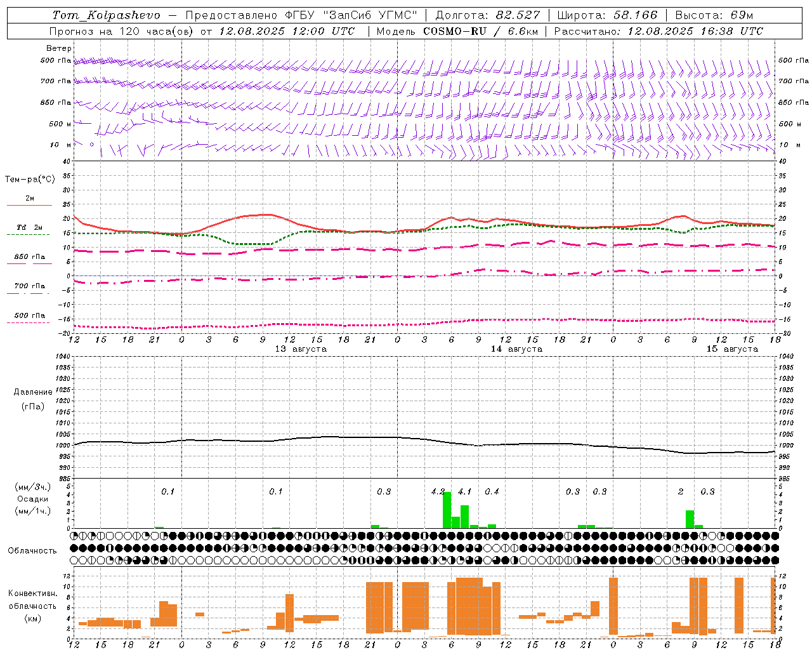Click the Ветер wind panel label
This screenshot has height=650, width=812.
click(58, 48)
